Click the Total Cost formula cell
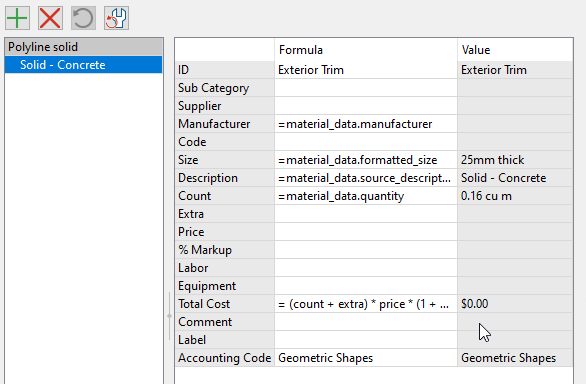The height and width of the screenshot is (384, 586). pyautogui.click(x=366, y=304)
